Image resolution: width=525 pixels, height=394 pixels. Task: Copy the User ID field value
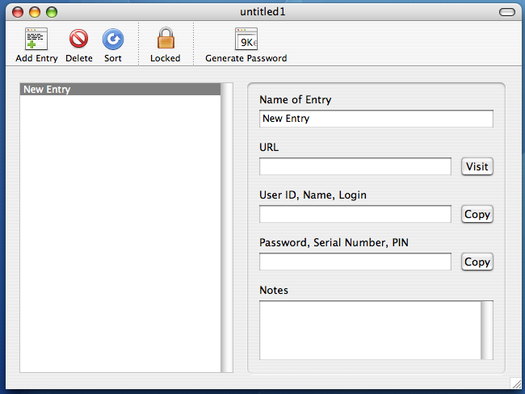coord(477,214)
